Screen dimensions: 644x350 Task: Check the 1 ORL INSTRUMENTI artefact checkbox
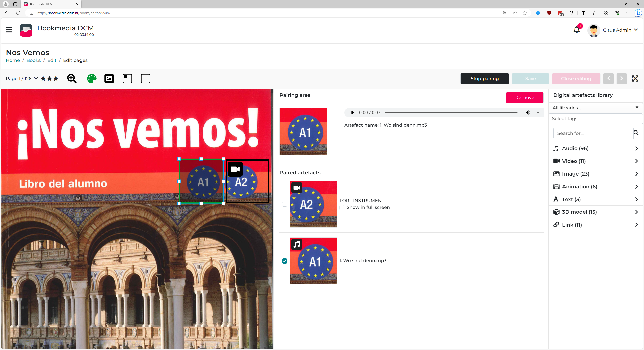(x=284, y=204)
